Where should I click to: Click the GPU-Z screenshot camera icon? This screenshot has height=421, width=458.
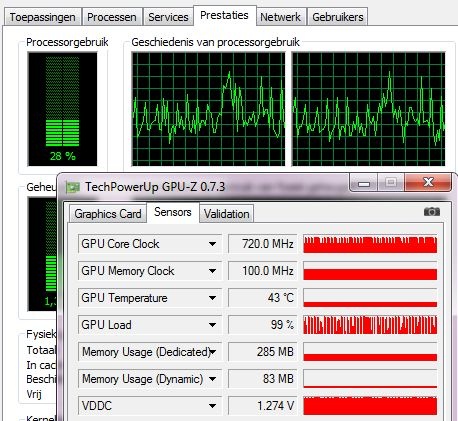[432, 212]
